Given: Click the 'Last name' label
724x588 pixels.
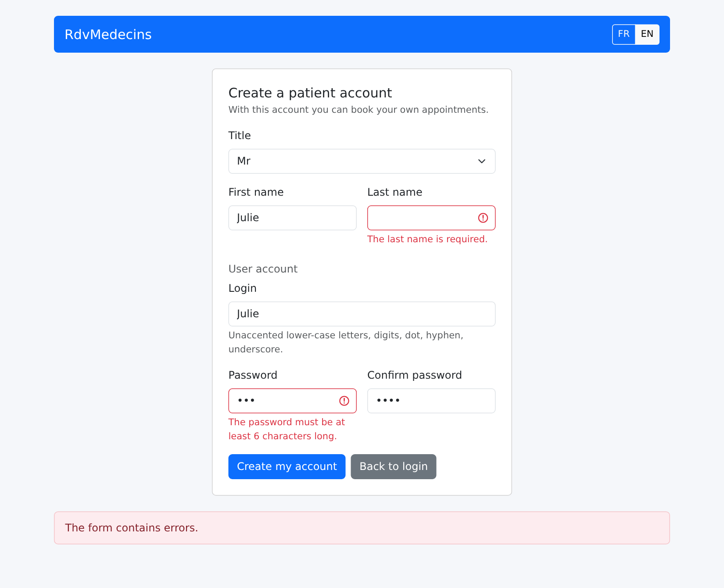Looking at the screenshot, I should pos(395,192).
